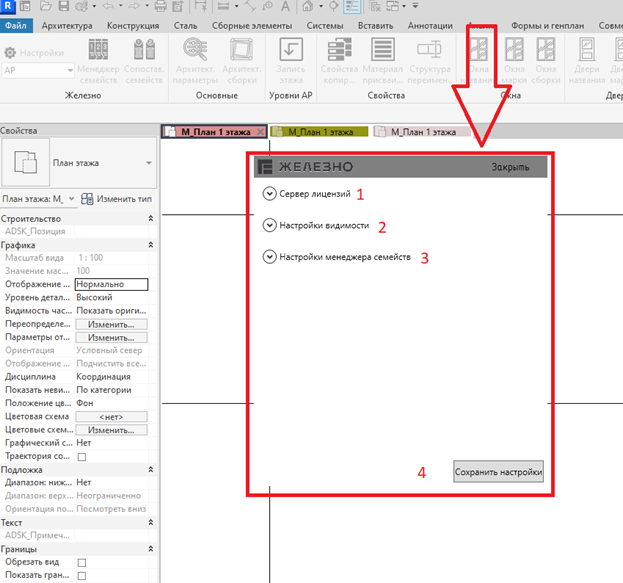
Task: Click the Запись этажа tool
Action: (x=291, y=60)
